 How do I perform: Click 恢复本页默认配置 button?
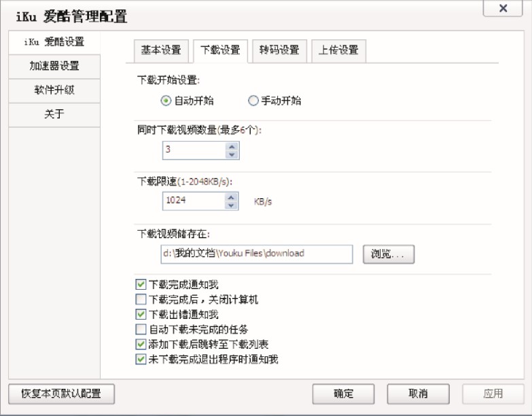pos(61,394)
